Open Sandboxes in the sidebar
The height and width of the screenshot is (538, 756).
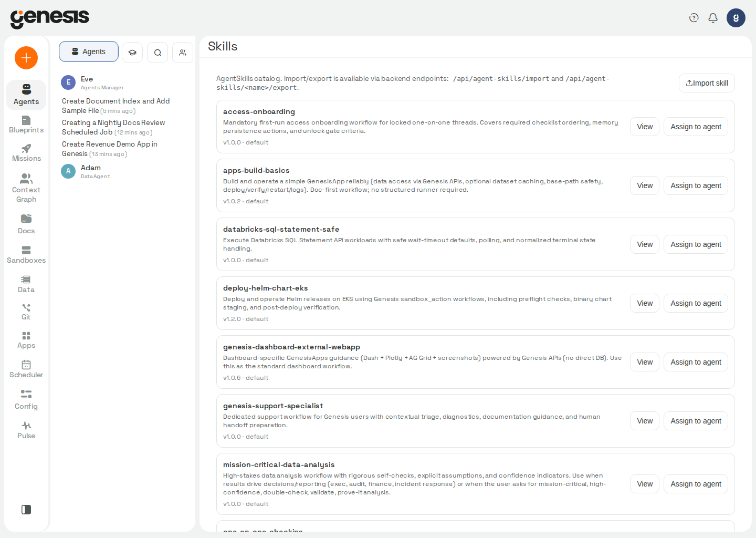(x=26, y=255)
